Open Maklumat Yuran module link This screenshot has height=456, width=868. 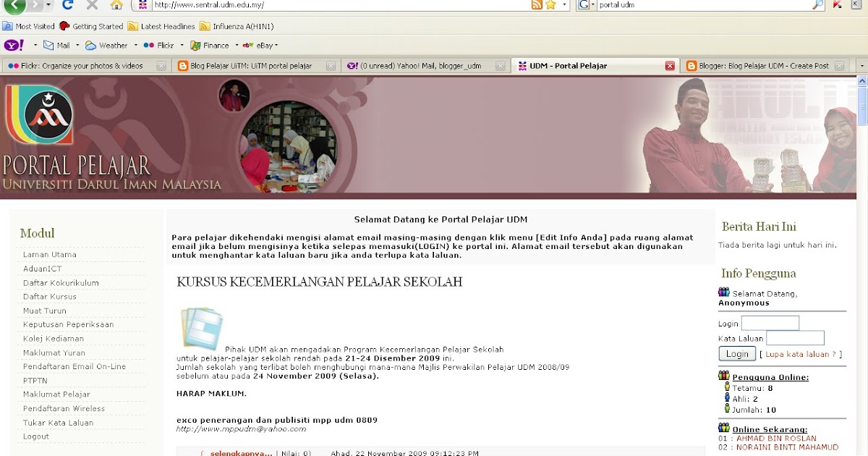click(x=54, y=352)
